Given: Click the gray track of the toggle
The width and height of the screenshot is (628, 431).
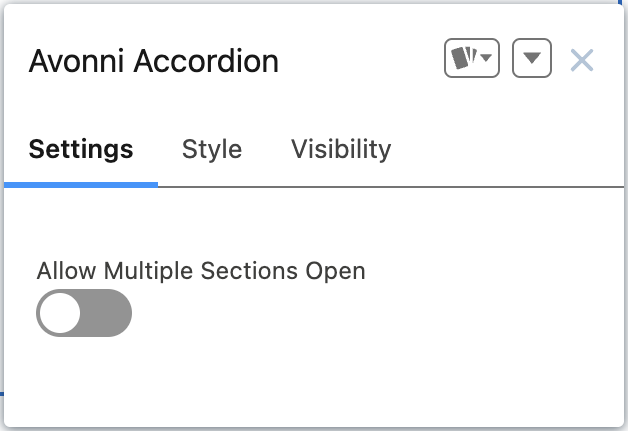Looking at the screenshot, I should (108, 313).
